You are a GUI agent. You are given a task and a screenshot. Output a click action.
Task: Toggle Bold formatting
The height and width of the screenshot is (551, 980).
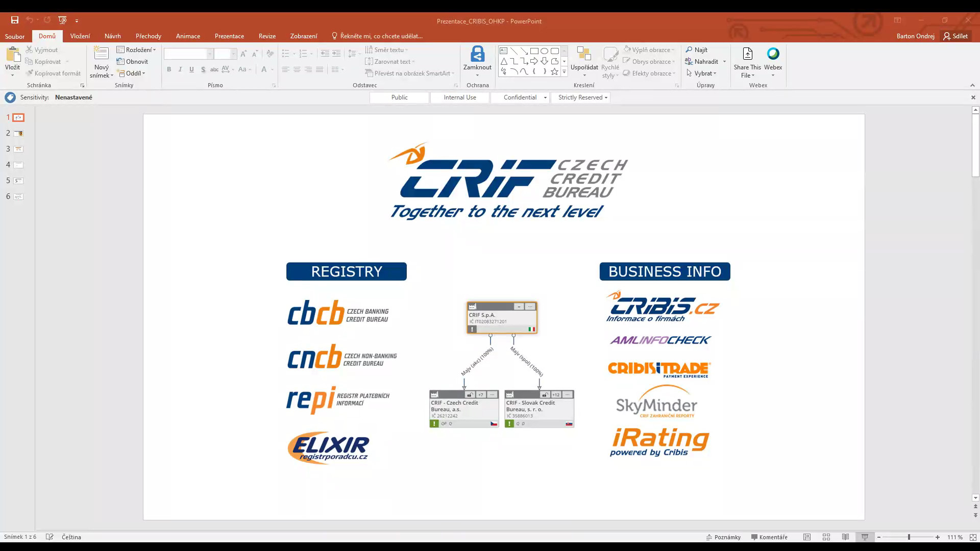point(169,69)
